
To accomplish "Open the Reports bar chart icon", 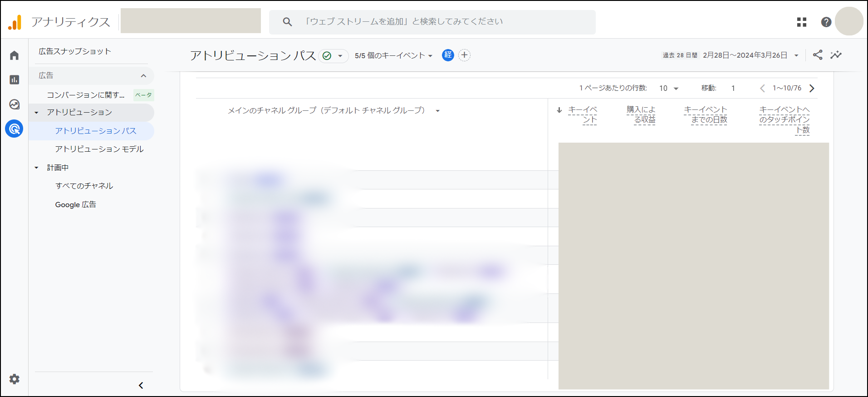I will pyautogui.click(x=15, y=80).
